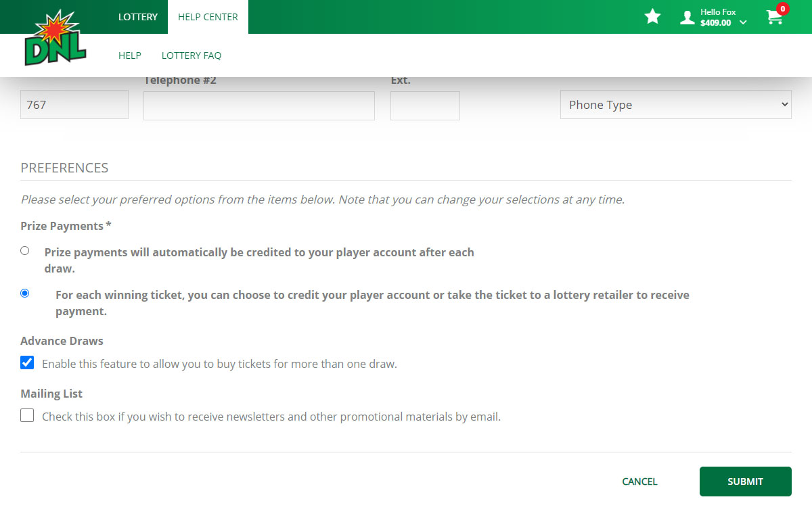Open the Lottery FAQ link
Viewport: 812px width, 516px height.
[191, 55]
